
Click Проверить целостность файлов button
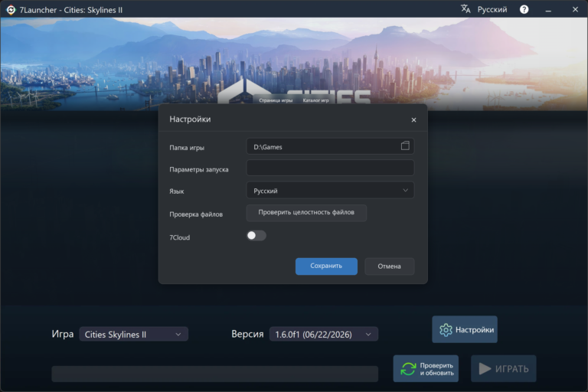pos(306,213)
